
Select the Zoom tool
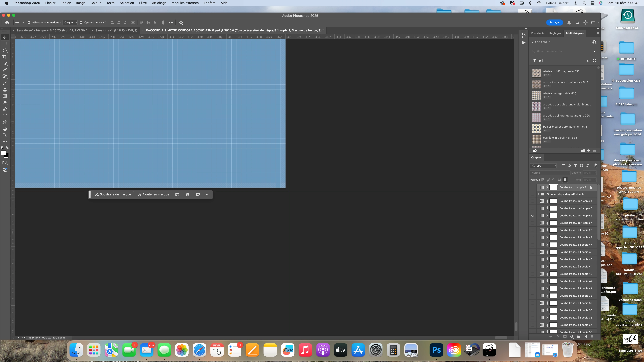point(5,135)
